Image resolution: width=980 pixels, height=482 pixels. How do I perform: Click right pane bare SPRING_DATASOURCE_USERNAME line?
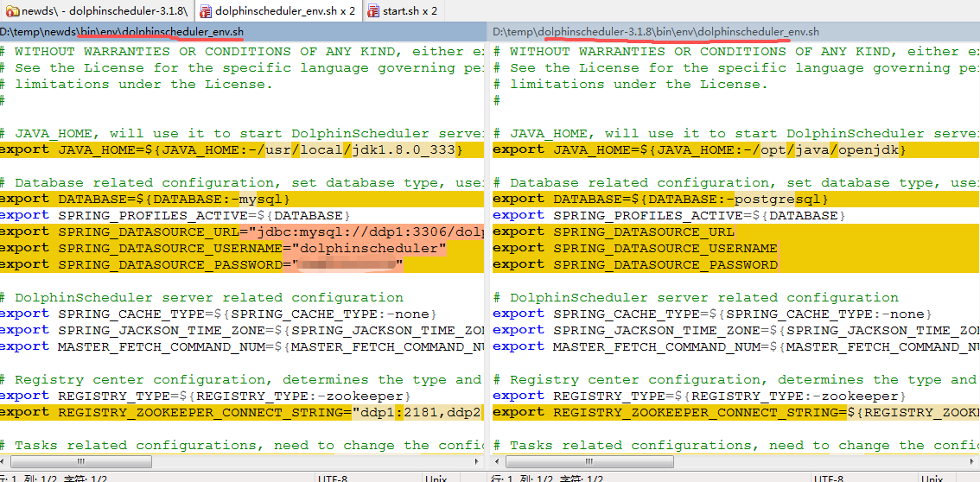(x=736, y=248)
